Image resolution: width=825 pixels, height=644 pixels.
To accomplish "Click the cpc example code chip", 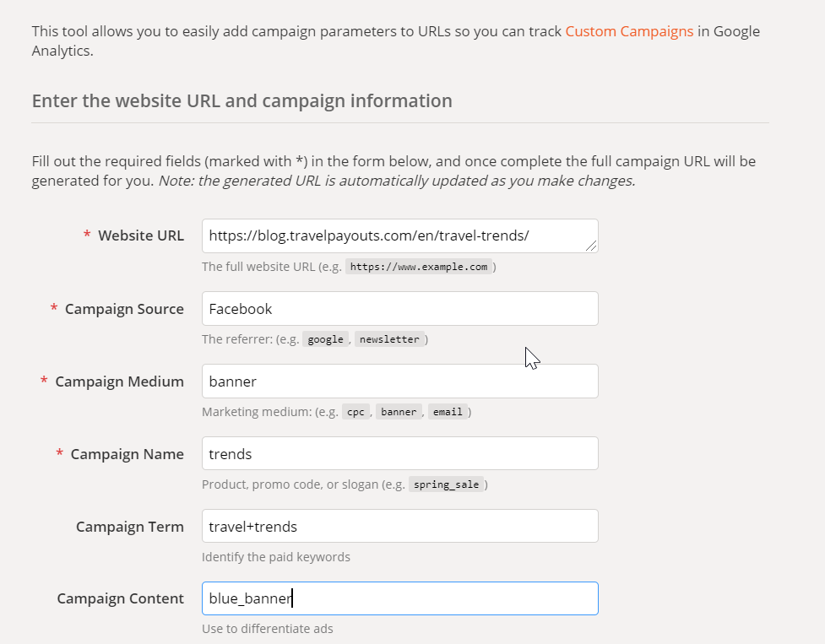I will 356,412.
